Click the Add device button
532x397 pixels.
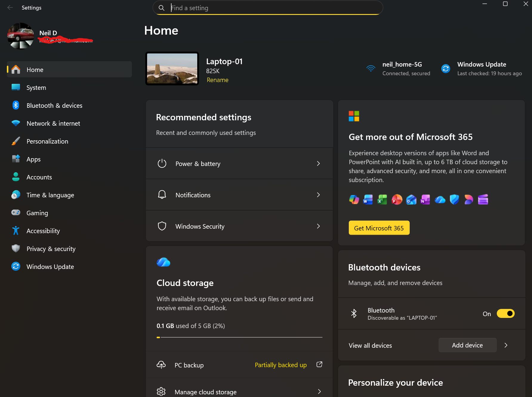coord(467,345)
